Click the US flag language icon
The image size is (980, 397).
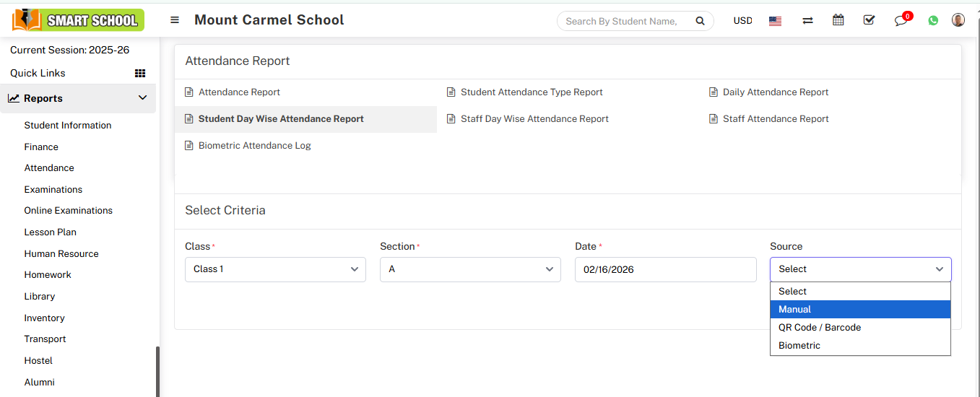(775, 21)
